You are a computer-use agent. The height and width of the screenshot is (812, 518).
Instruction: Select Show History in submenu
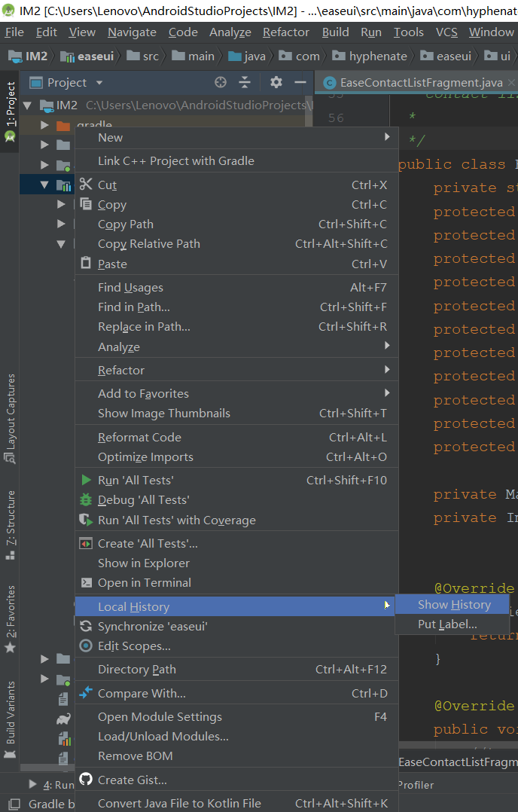[452, 604]
